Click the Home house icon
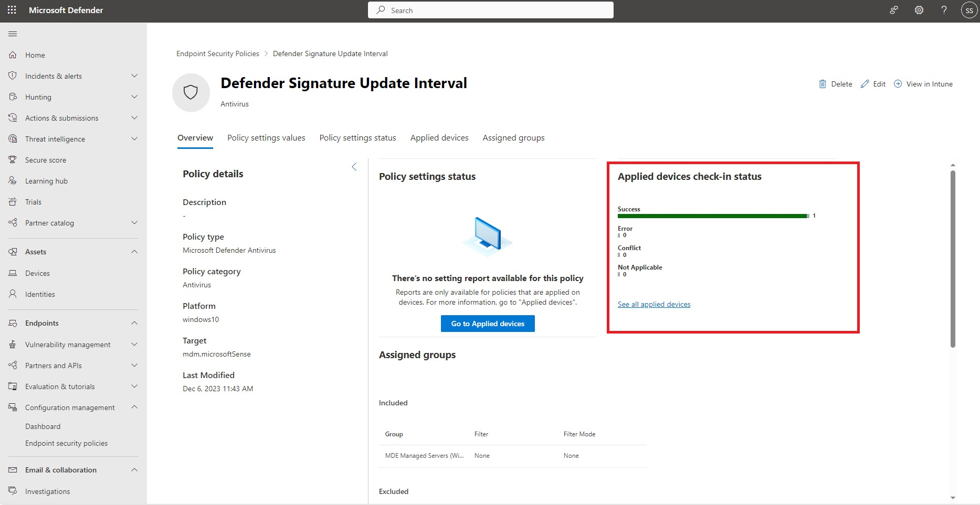This screenshot has height=505, width=980. click(x=13, y=55)
